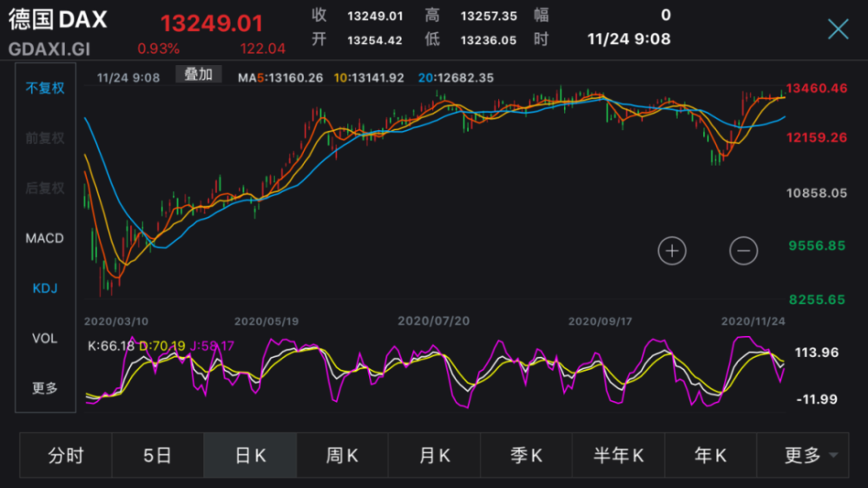This screenshot has height=488, width=868.
Task: Open the 季K chart tab
Action: pyautogui.click(x=526, y=455)
